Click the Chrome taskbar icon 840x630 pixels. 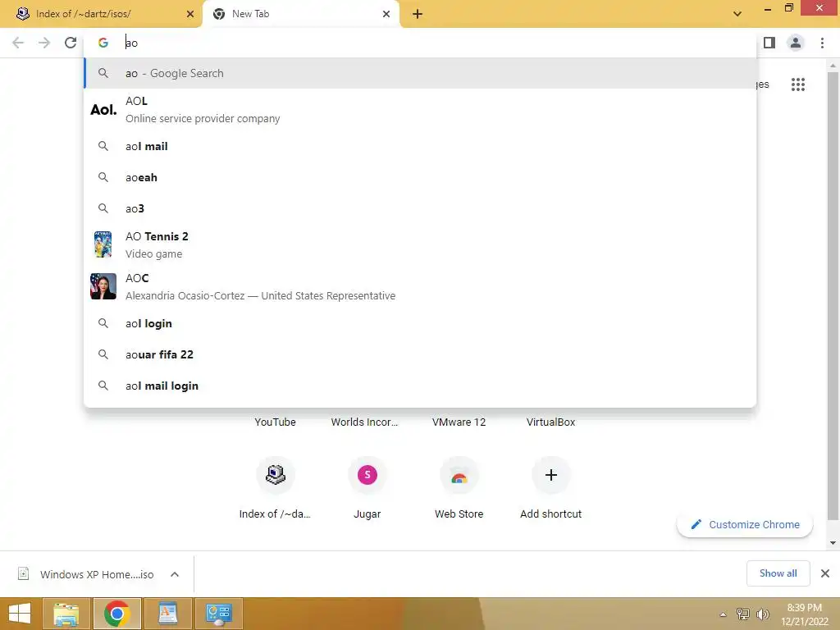tap(116, 614)
